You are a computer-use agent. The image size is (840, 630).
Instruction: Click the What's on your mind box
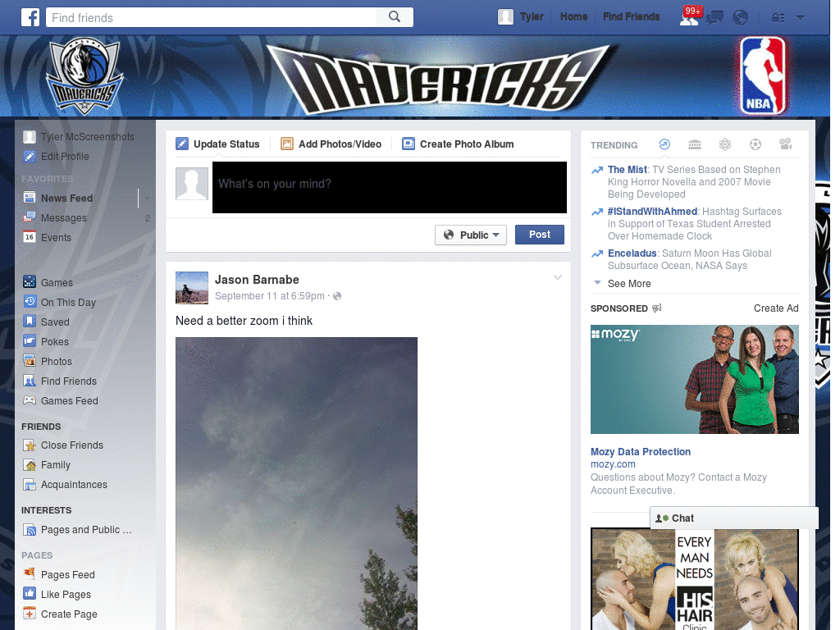point(390,187)
